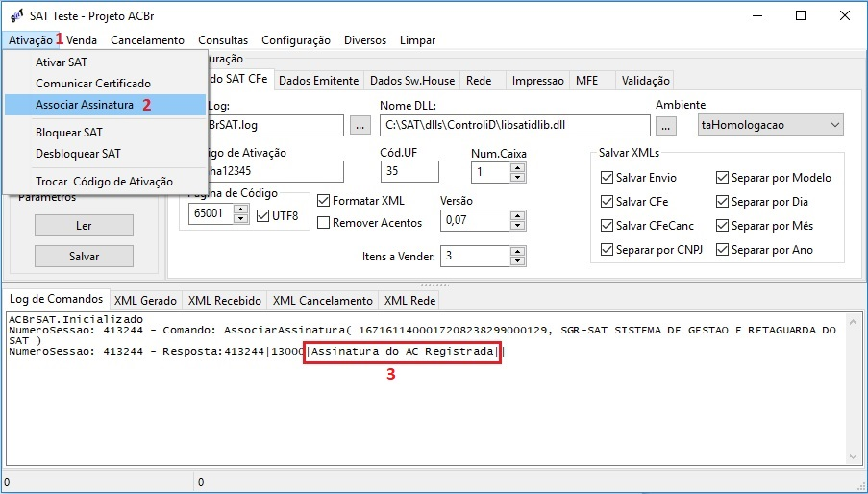Open the Diversos menu
This screenshot has width=868, height=494.
(x=365, y=40)
